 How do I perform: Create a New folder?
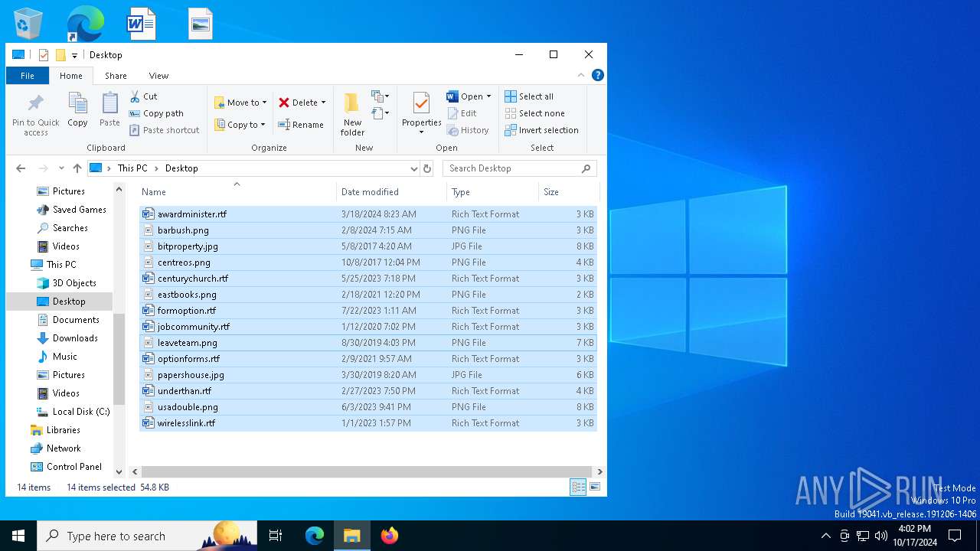click(x=352, y=115)
